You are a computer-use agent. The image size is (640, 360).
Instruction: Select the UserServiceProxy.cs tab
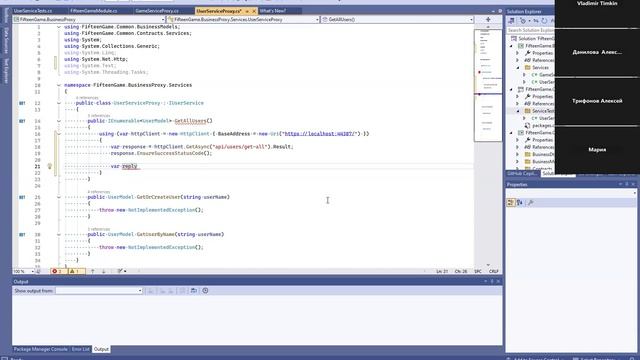coord(219,11)
